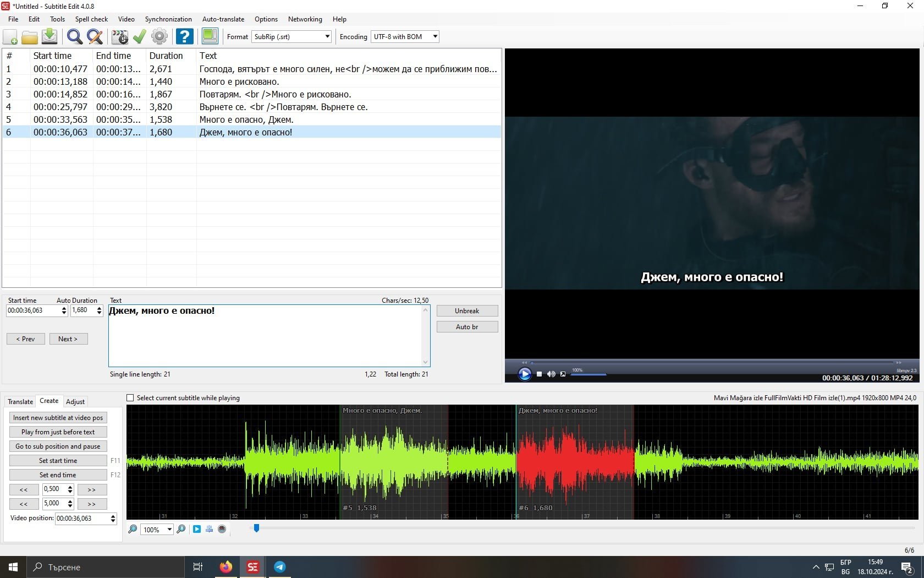Click the Unbreak button
Screen dimensions: 924x578
point(467,311)
